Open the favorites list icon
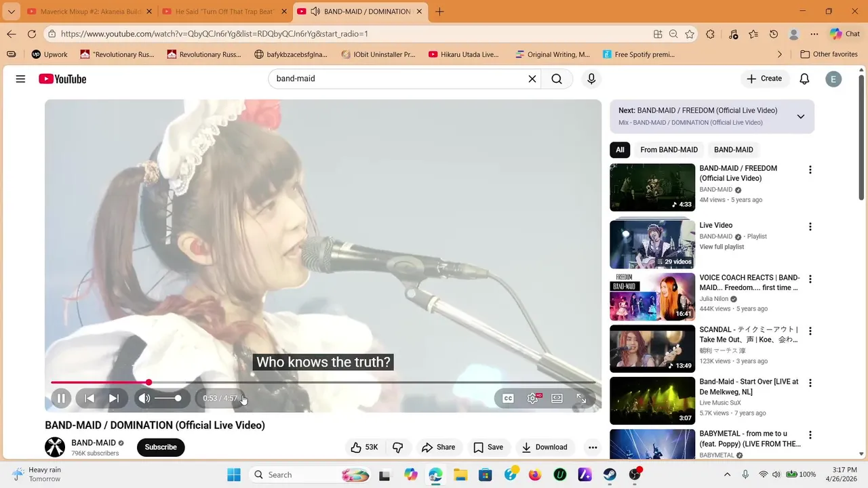 click(753, 34)
